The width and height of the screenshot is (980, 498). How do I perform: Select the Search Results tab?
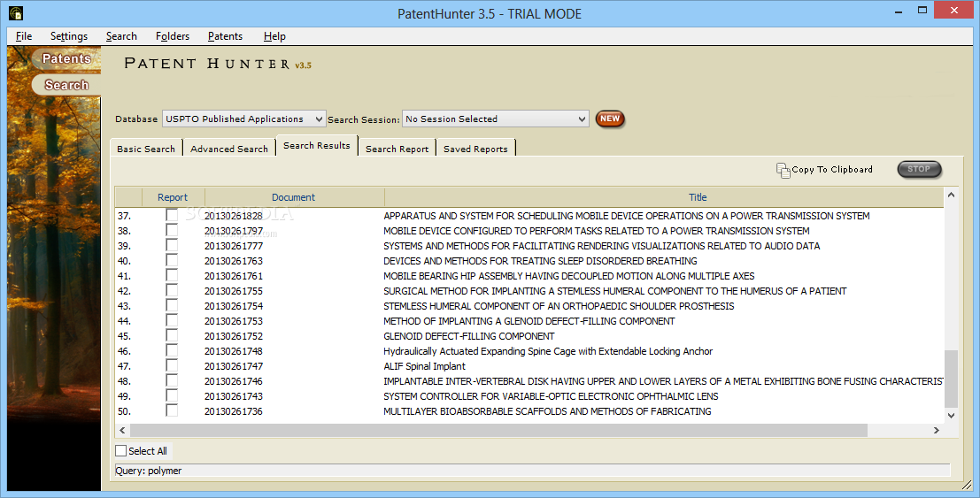(x=317, y=146)
